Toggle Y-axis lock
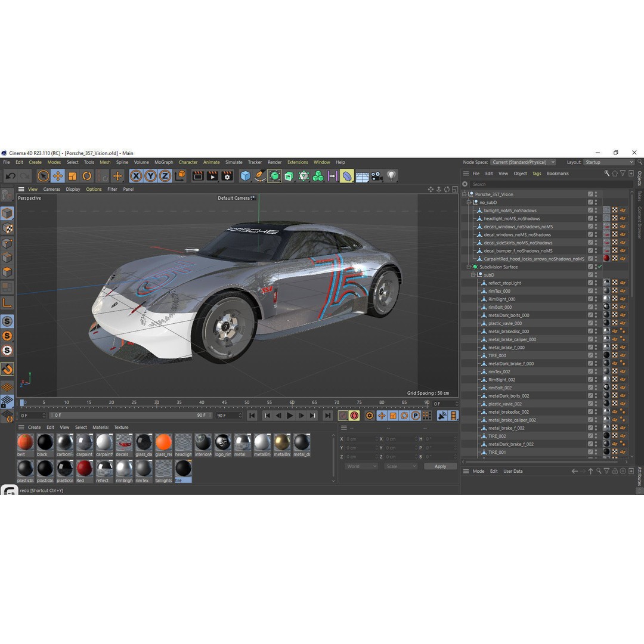The height and width of the screenshot is (644, 644). 150,176
